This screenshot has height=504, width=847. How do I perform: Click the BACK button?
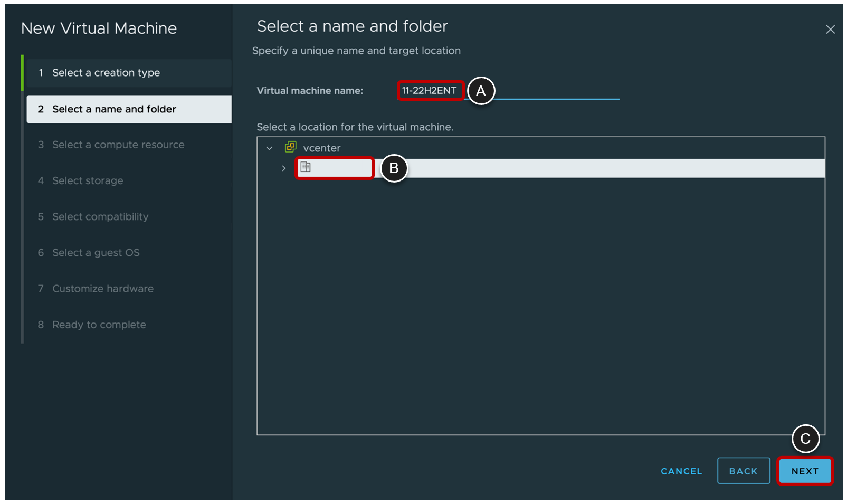[x=743, y=470]
